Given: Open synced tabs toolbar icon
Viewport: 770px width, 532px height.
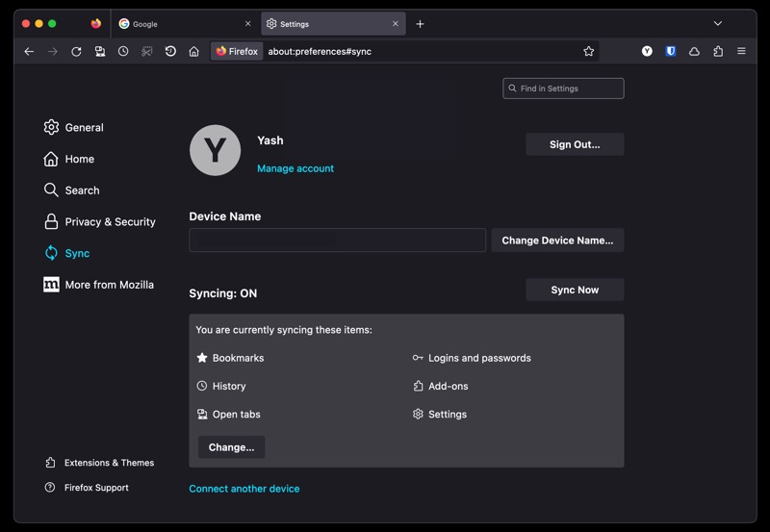Looking at the screenshot, I should pyautogui.click(x=100, y=52).
